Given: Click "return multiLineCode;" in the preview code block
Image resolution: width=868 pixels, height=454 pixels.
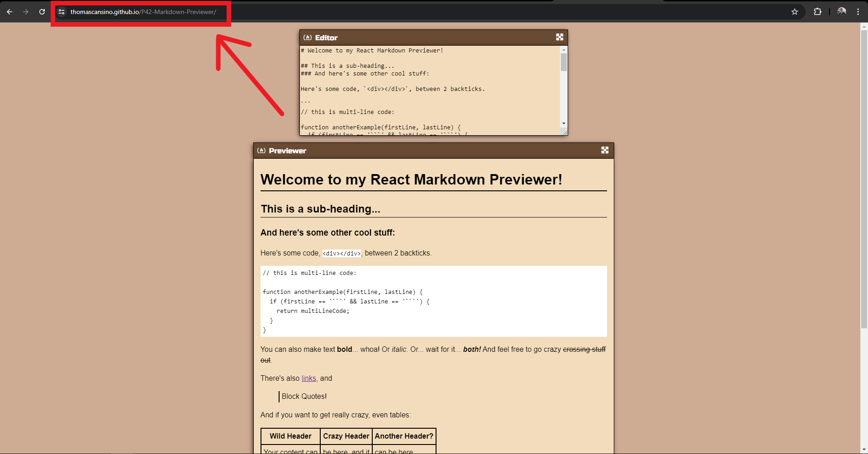Looking at the screenshot, I should [313, 311].
